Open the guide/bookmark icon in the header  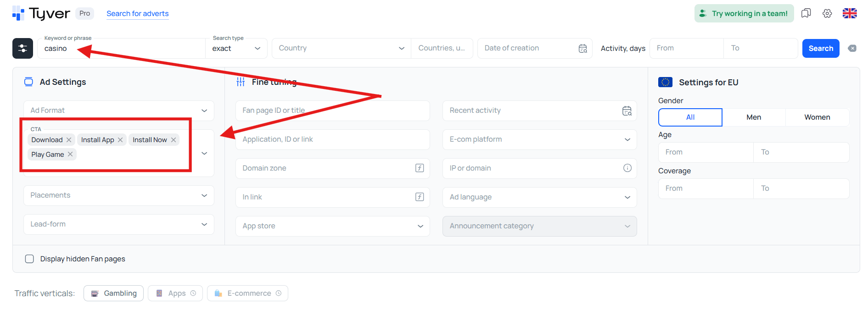point(806,13)
